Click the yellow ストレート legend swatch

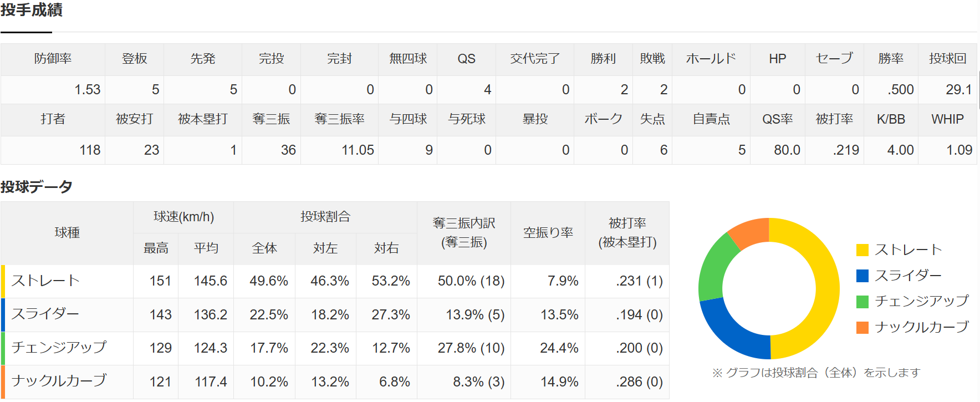[862, 250]
